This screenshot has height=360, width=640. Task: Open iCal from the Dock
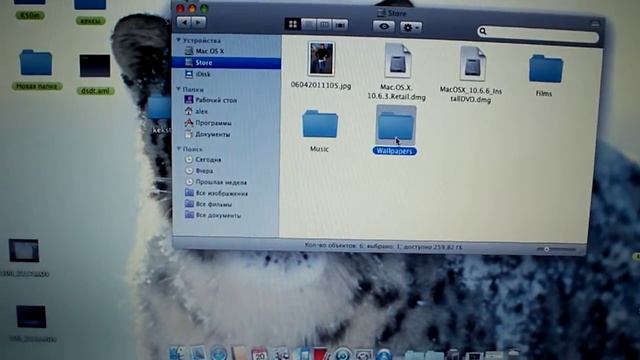(260, 353)
